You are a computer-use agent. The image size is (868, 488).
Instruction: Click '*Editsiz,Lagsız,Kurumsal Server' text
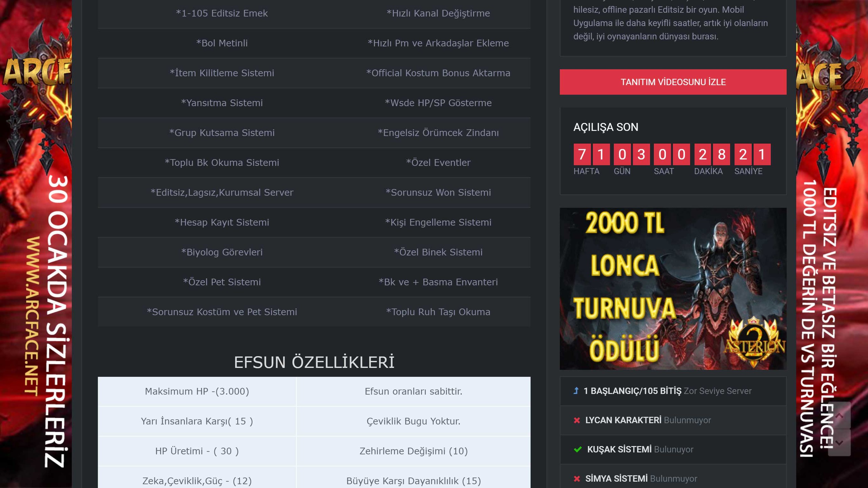(222, 192)
